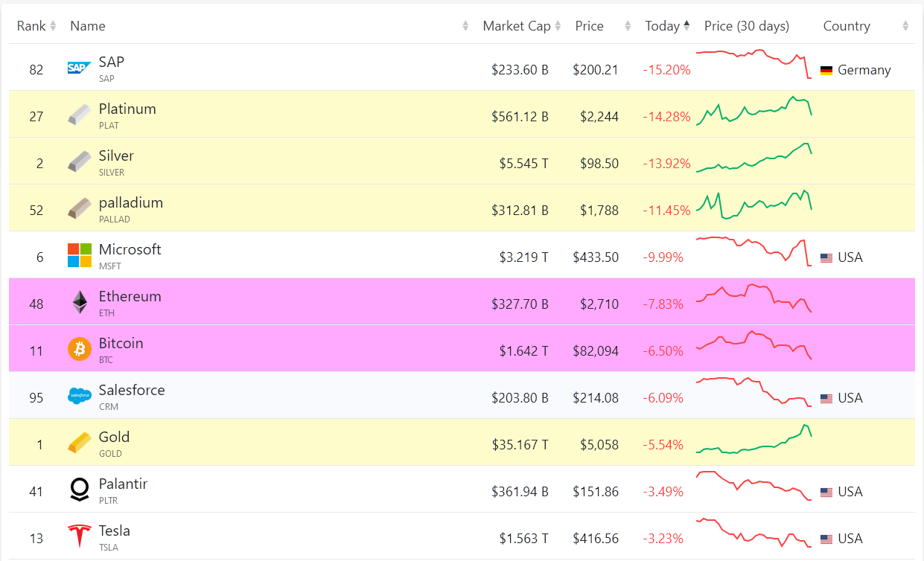
Task: Click Gold's 30-day price chart
Action: point(753,439)
